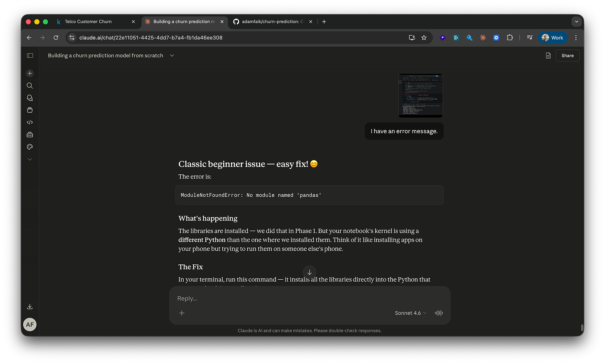Open the search icon in the Claude sidebar
Image resolution: width=605 pixels, height=364 pixels.
pyautogui.click(x=30, y=86)
